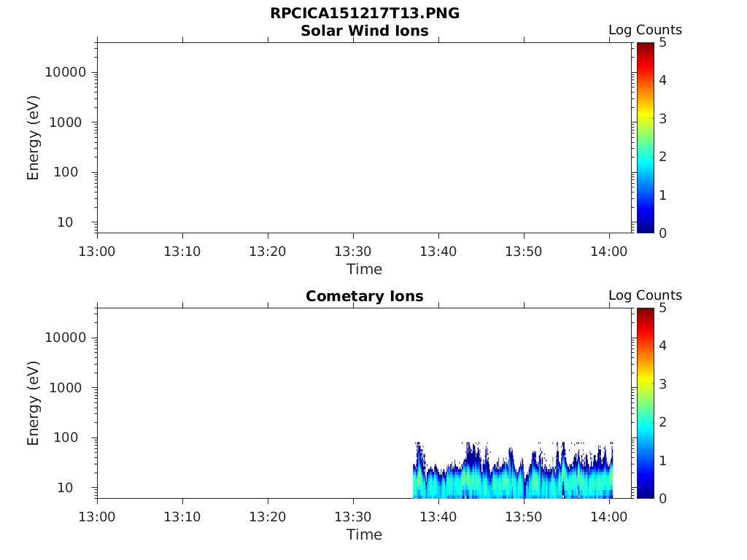Click the 13:40 tick label on Cometary plot
This screenshot has height=560, width=747.
[x=438, y=517]
